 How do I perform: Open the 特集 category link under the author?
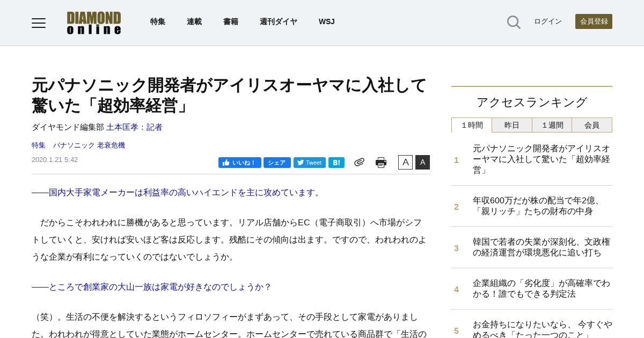[39, 145]
